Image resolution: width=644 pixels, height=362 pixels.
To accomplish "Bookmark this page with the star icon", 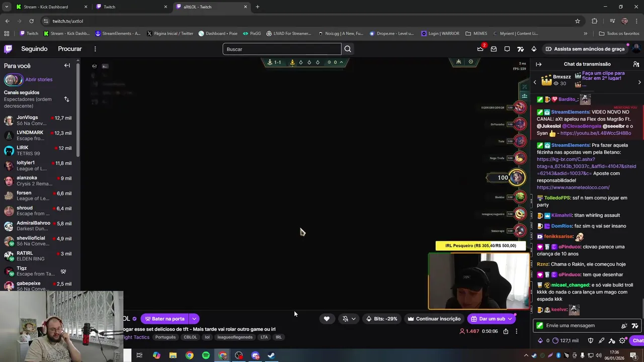I will (x=578, y=21).
